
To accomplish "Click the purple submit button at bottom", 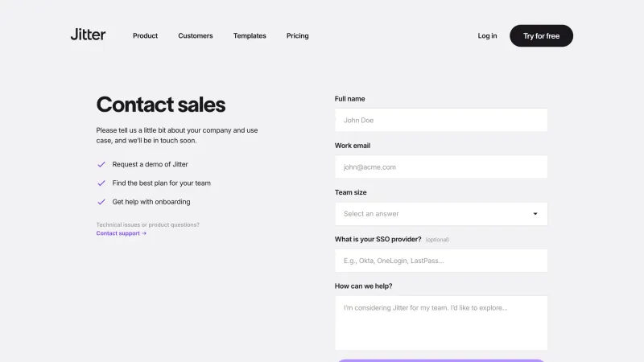I will (440, 360).
